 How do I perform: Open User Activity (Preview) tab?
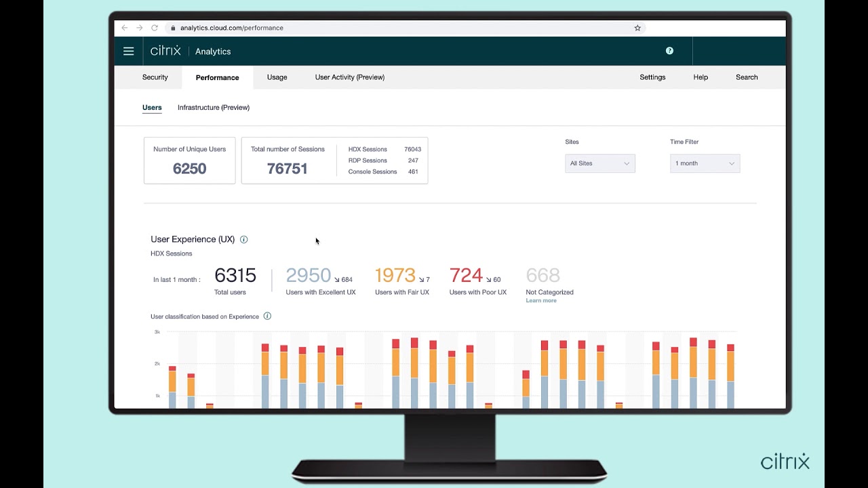[350, 77]
